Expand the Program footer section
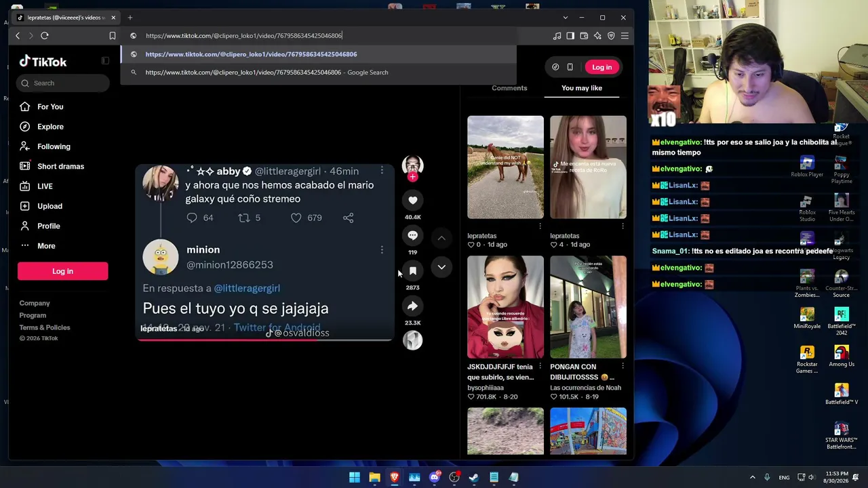The height and width of the screenshot is (488, 868). (x=33, y=315)
